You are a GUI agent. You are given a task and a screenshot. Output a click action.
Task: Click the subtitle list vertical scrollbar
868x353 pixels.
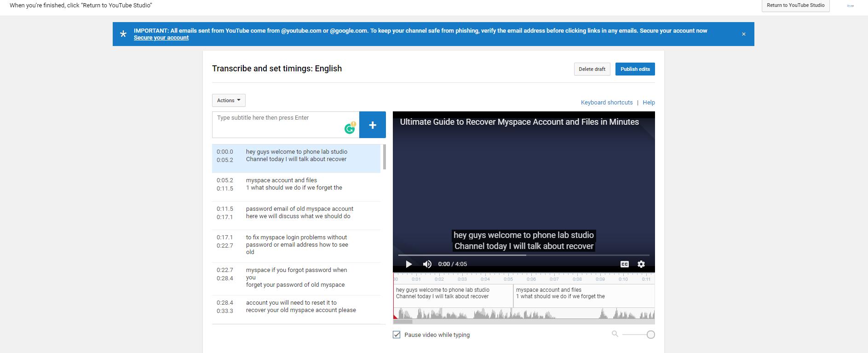coord(384,157)
